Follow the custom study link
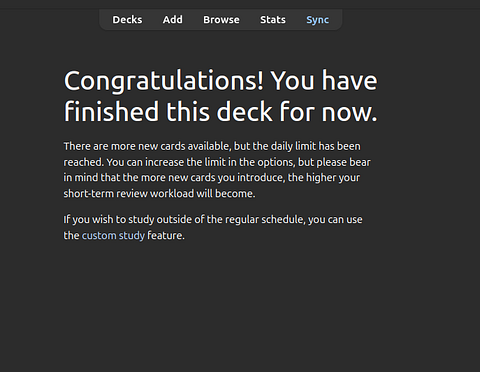 [x=113, y=236]
